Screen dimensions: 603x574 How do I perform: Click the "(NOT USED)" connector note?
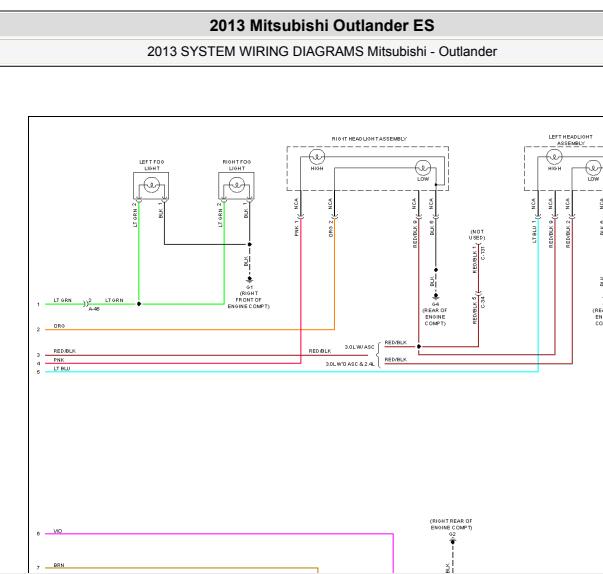pyautogui.click(x=477, y=235)
